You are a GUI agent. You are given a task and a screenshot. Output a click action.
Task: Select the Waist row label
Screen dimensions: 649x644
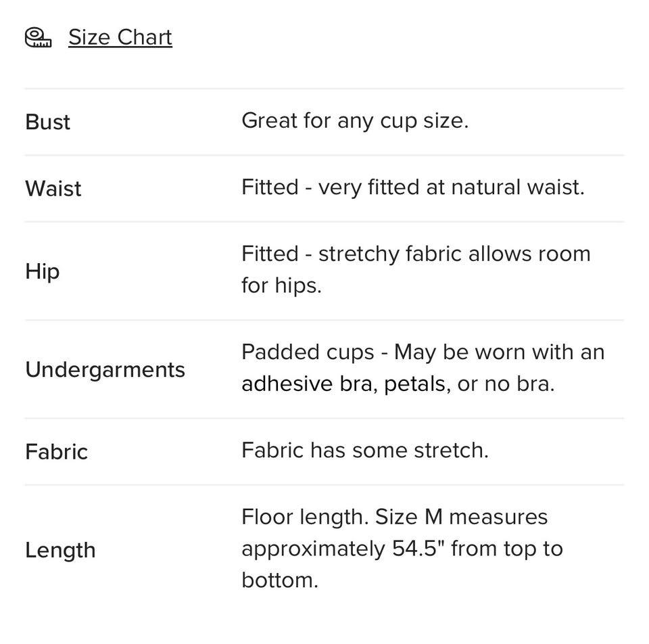coord(53,188)
